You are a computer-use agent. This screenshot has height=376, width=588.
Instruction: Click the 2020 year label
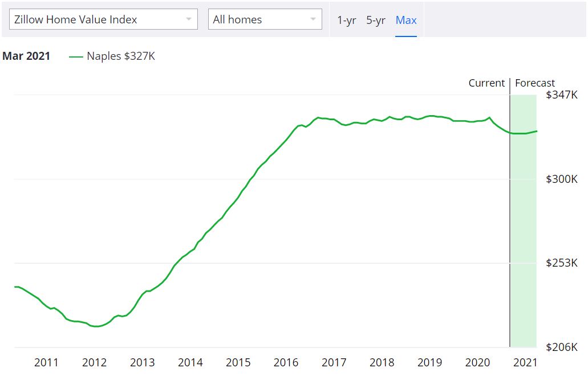477,362
